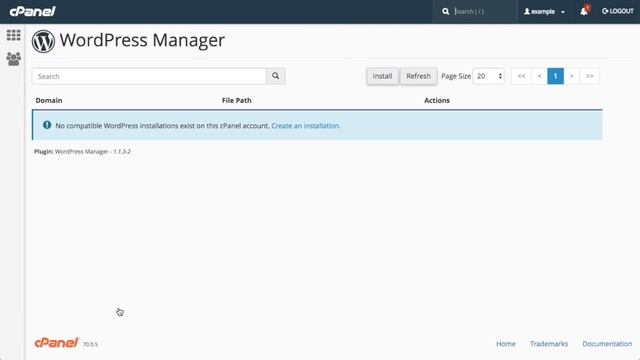Click the WordPress Manager page title

[142, 40]
